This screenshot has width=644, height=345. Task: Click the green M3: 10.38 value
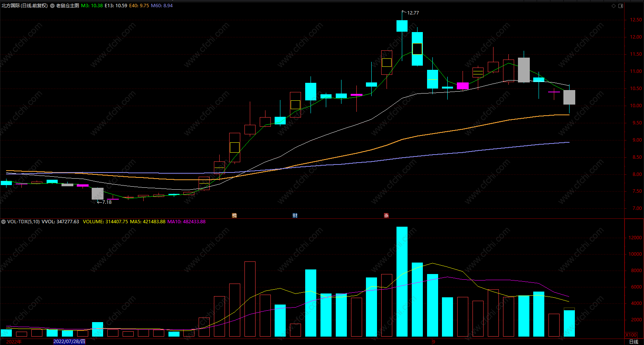click(92, 6)
